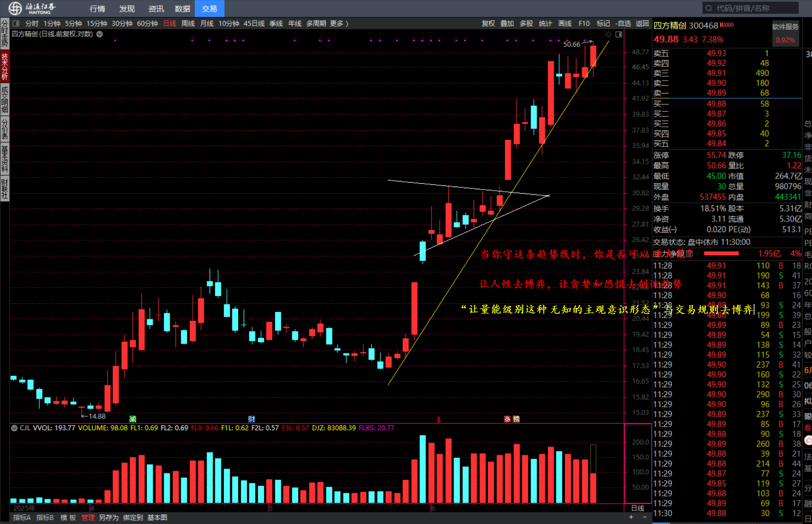This screenshot has height=524, width=812.
Task: Open F10 company info
Action: (x=584, y=23)
